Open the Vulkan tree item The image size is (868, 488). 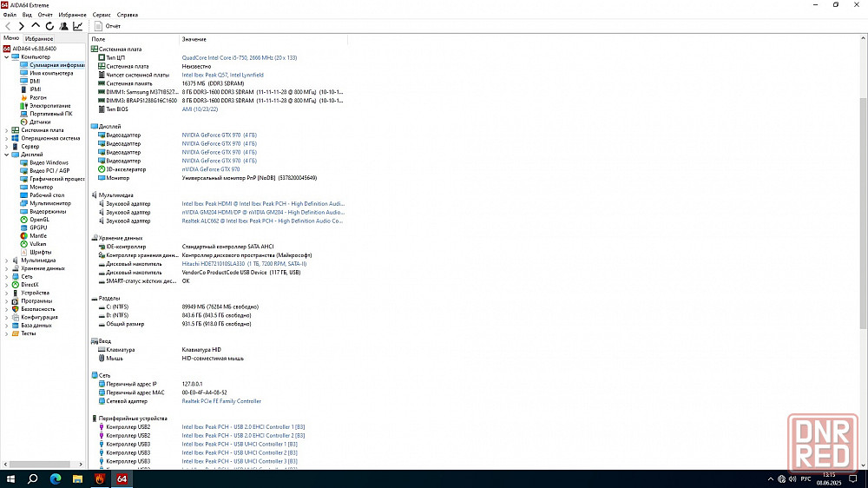tap(33, 244)
